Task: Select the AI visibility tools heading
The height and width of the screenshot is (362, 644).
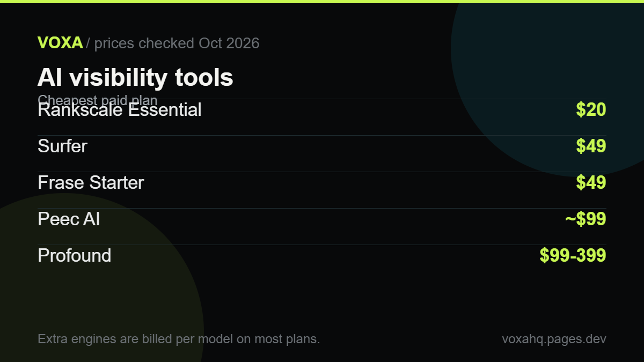Action: coord(135,77)
